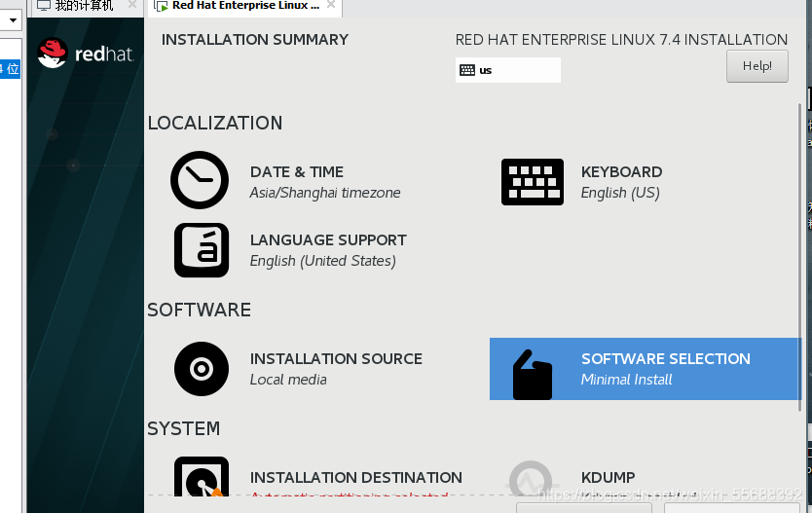Open Date & Time clock icon
This screenshot has width=812, height=513.
pyautogui.click(x=200, y=180)
